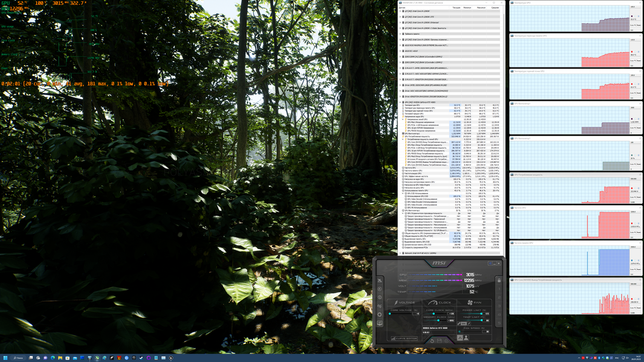Open the Curve Editor in Afterburner

point(404,338)
